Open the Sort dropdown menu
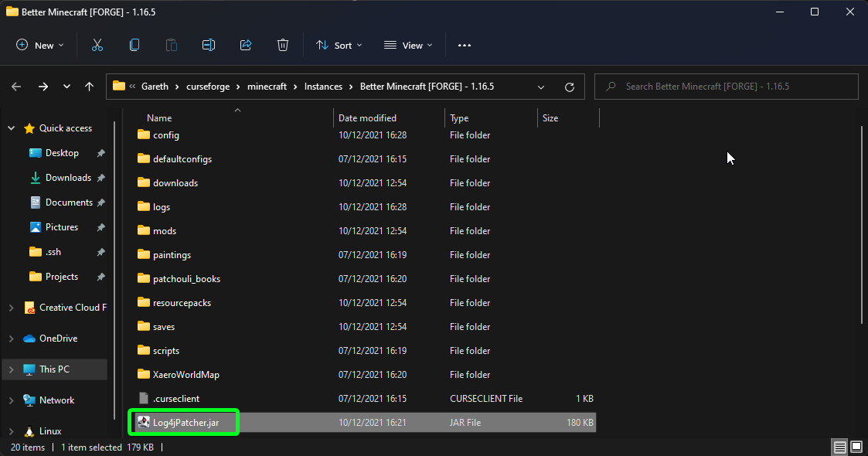 (x=339, y=46)
